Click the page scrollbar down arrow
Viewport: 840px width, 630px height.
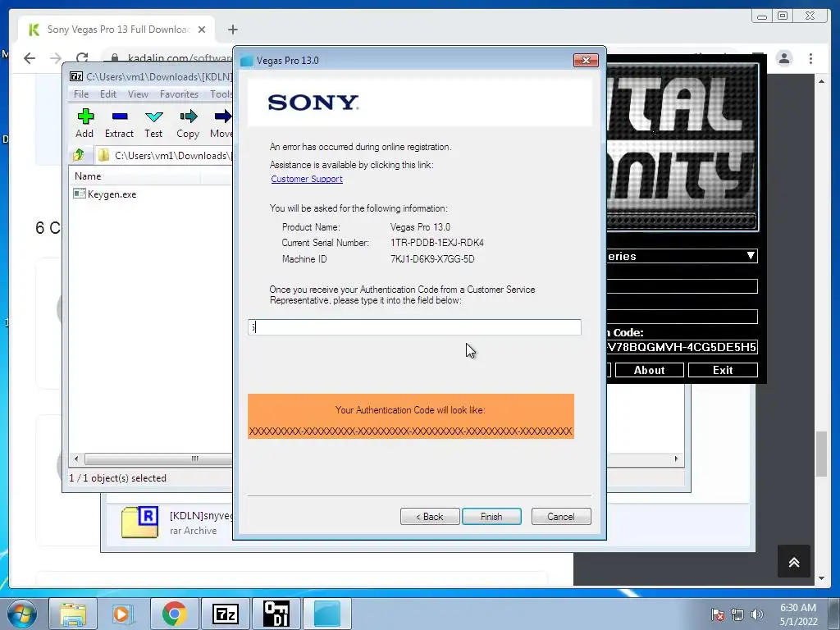click(821, 578)
